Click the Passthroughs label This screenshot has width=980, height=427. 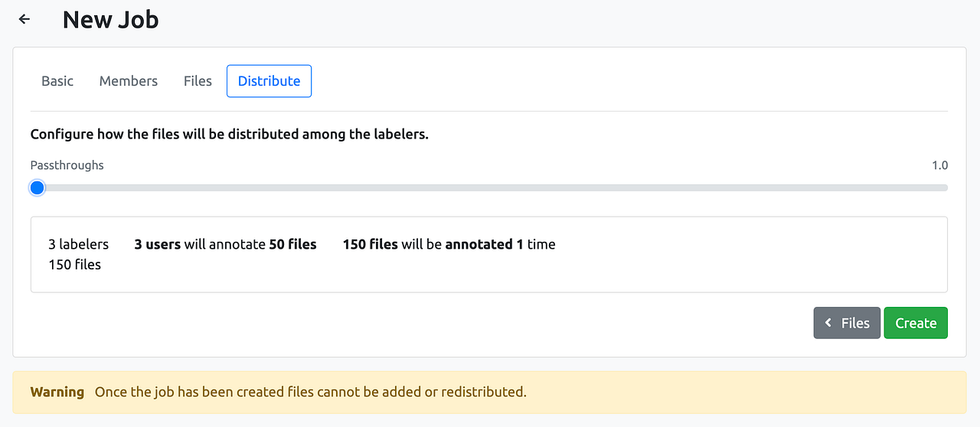click(67, 165)
